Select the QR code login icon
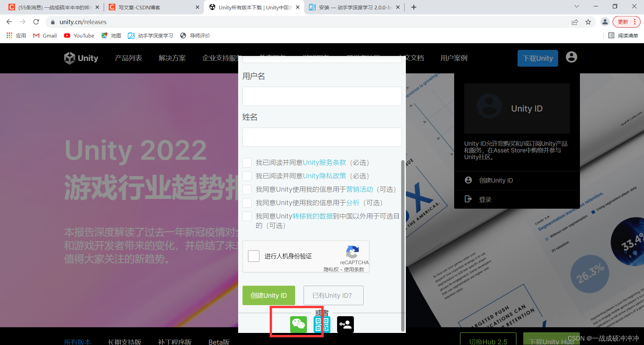 tap(322, 324)
